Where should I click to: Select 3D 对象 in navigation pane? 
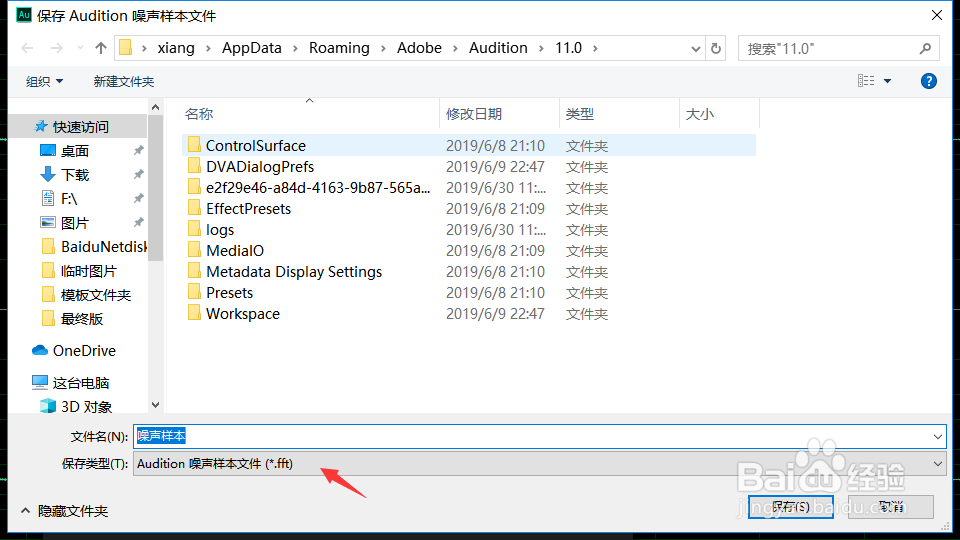86,407
